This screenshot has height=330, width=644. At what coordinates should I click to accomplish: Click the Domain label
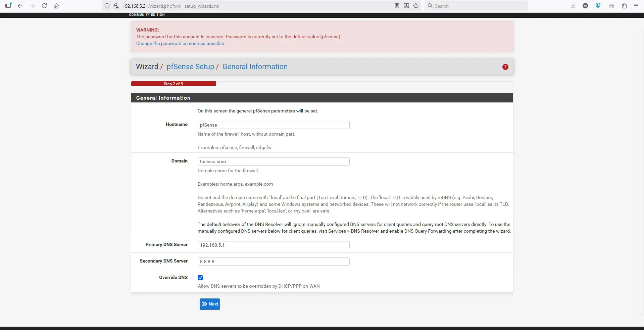180,161
